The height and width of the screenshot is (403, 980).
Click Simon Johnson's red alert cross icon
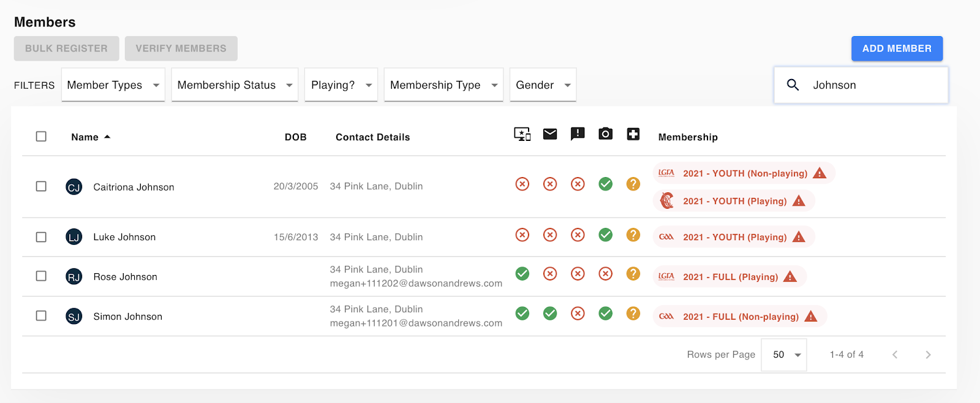(x=578, y=314)
